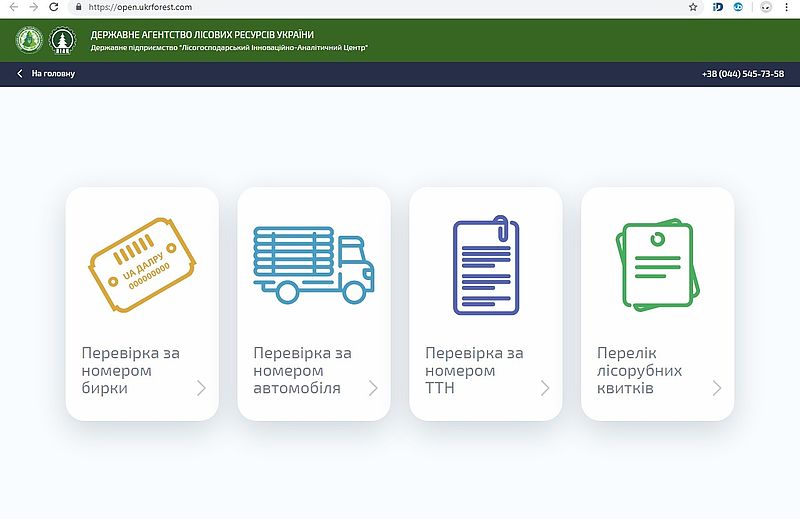Open the arrow on the 'номером ТТН' card
This screenshot has width=800, height=519.
point(545,388)
